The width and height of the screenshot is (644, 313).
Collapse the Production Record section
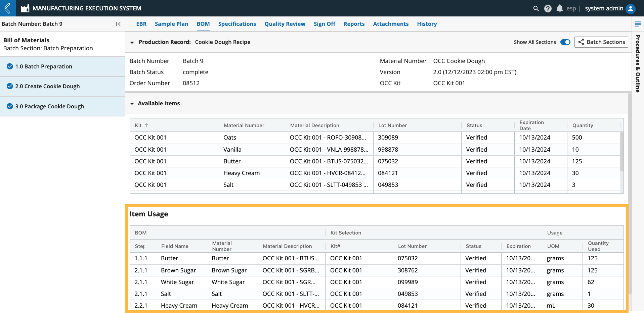[x=132, y=42]
